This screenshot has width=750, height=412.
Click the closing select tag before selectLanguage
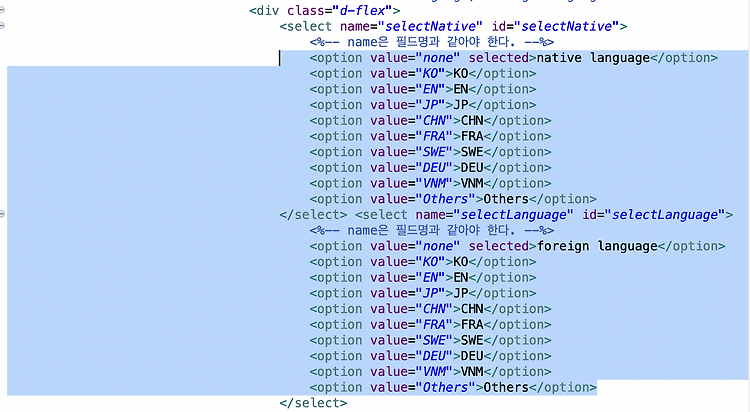[313, 214]
